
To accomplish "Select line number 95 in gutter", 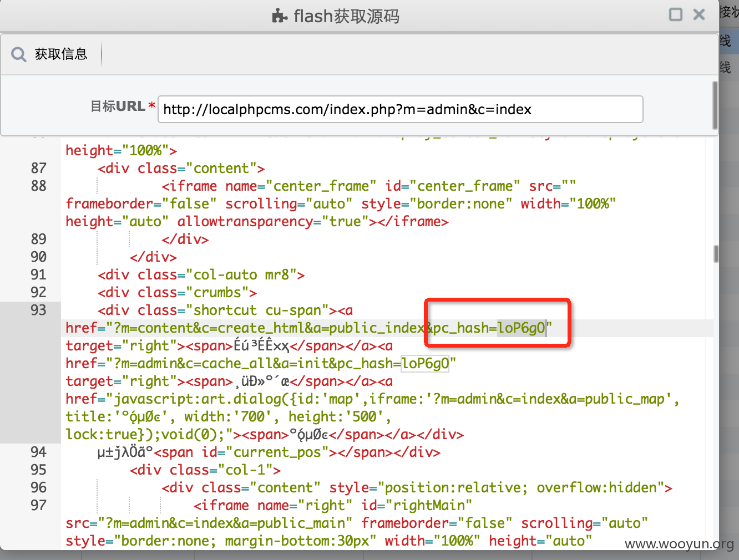I will (x=39, y=470).
